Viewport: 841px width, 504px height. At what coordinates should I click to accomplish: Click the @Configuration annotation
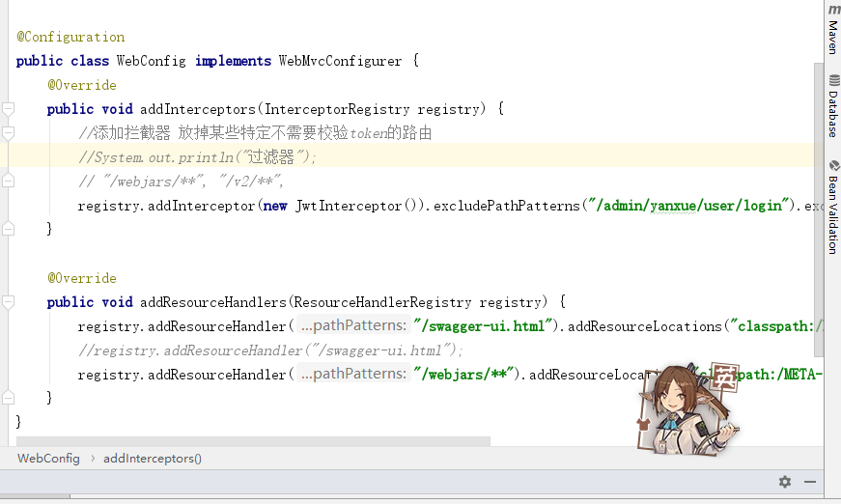coord(70,37)
